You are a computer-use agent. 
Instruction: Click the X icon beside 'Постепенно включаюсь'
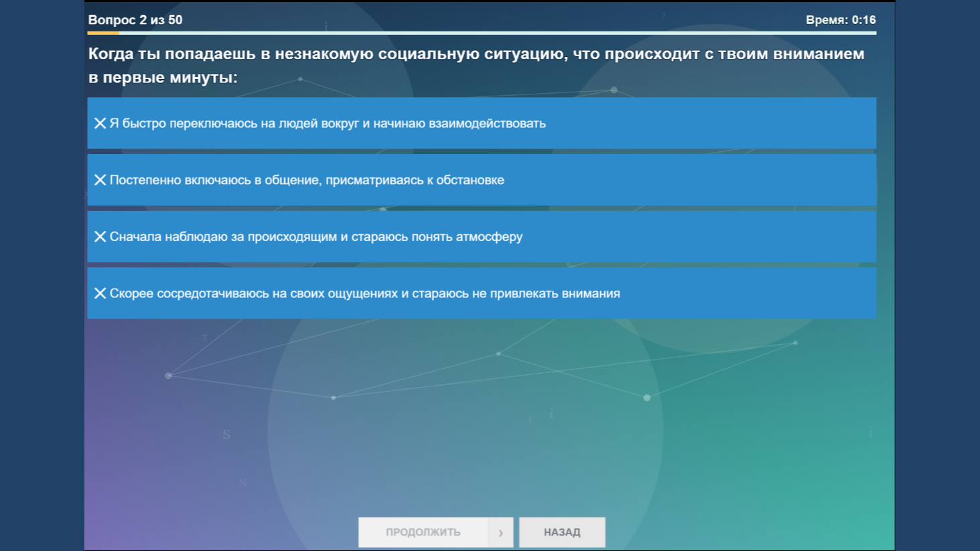(x=100, y=180)
